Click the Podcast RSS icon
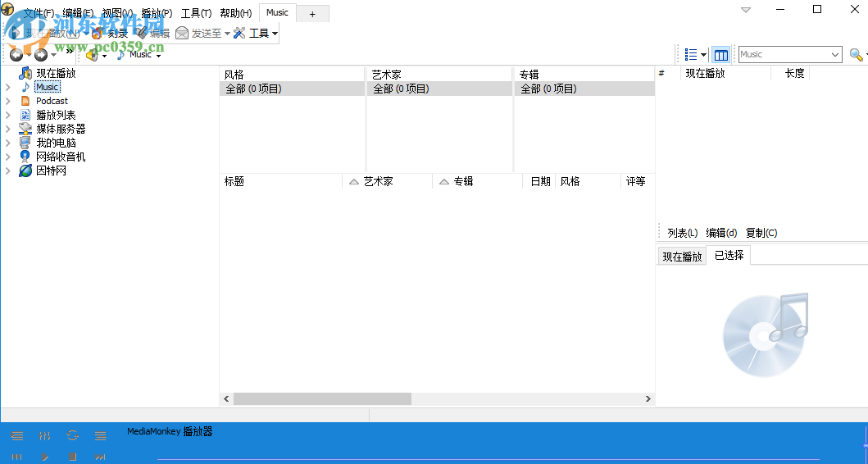 (25, 101)
